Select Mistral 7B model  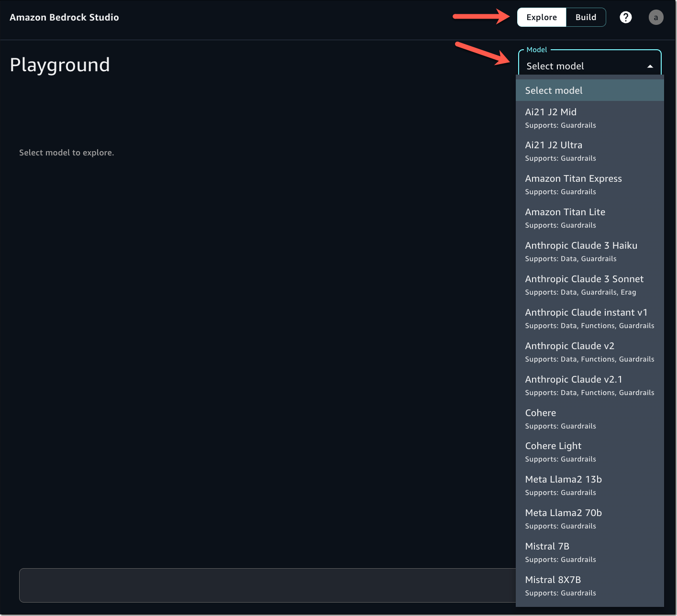pyautogui.click(x=589, y=552)
